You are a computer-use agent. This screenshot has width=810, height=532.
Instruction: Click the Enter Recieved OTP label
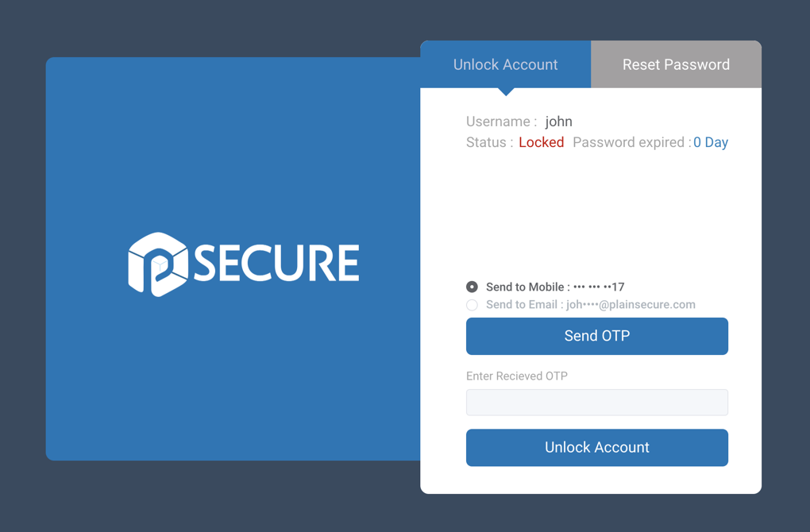pos(517,376)
